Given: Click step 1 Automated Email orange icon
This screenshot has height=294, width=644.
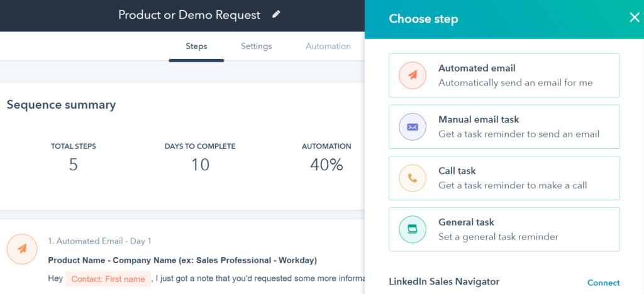Looking at the screenshot, I should (x=22, y=249).
